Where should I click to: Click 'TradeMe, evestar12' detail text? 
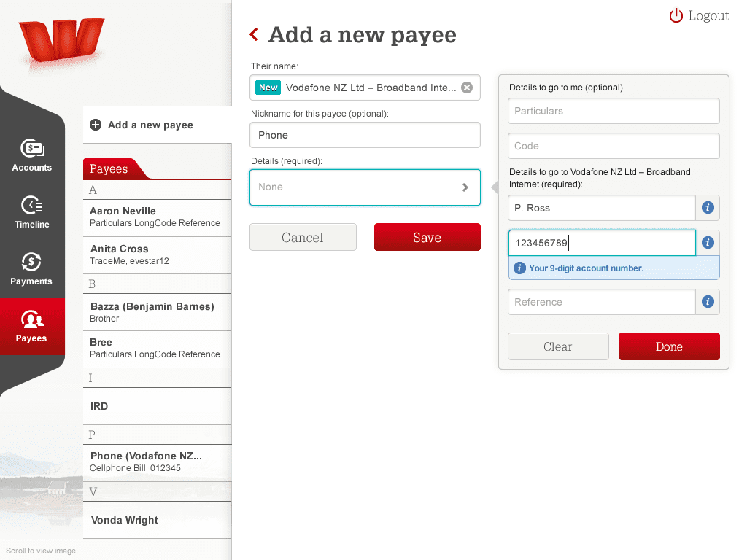tap(129, 261)
